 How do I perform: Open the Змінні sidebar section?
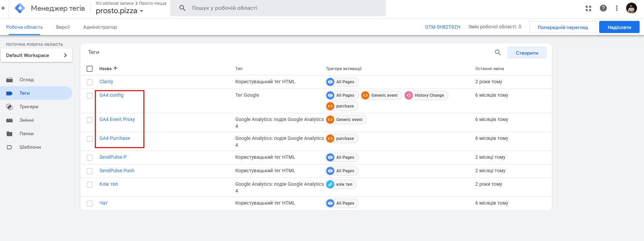click(x=27, y=120)
